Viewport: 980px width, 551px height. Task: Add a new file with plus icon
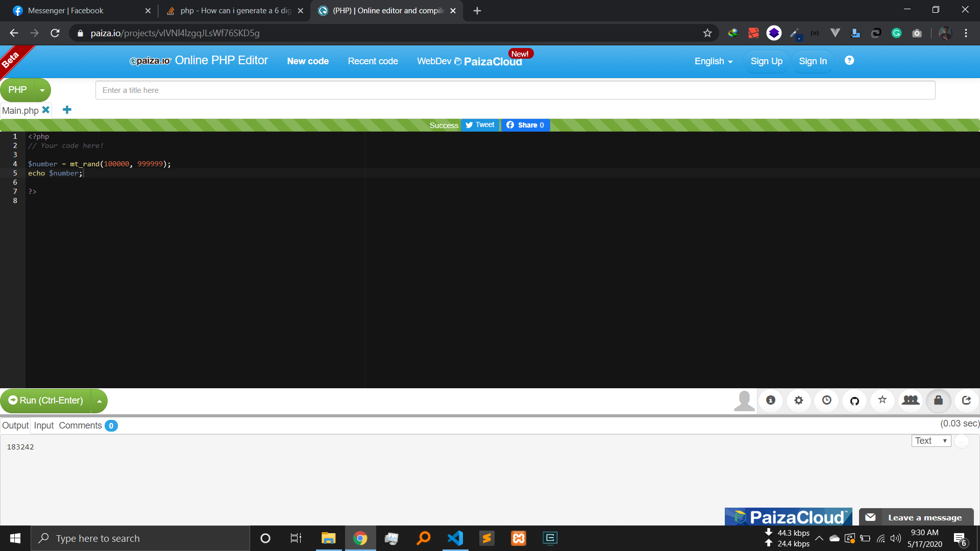pos(67,110)
